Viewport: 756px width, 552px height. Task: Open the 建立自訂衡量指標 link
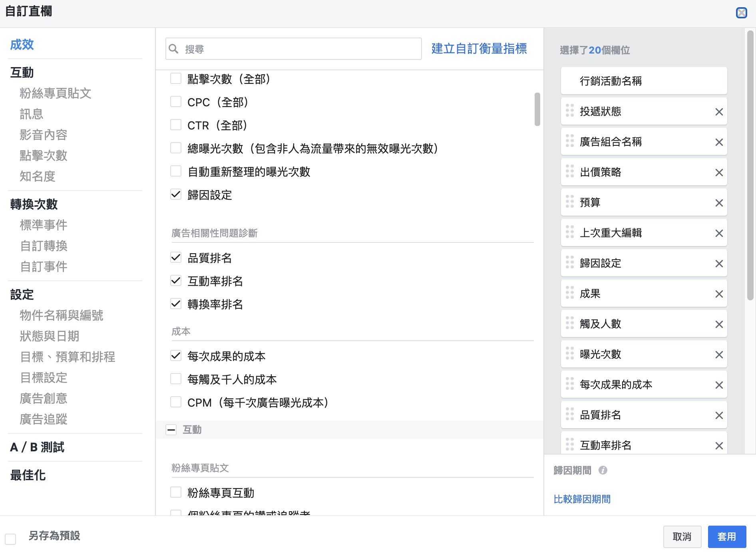479,49
